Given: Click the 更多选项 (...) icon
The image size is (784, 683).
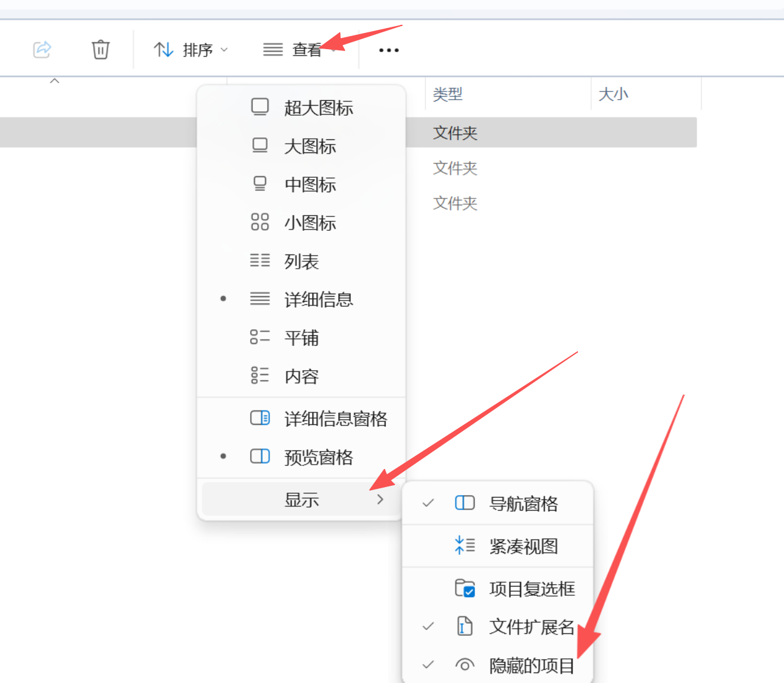Looking at the screenshot, I should click(x=388, y=50).
